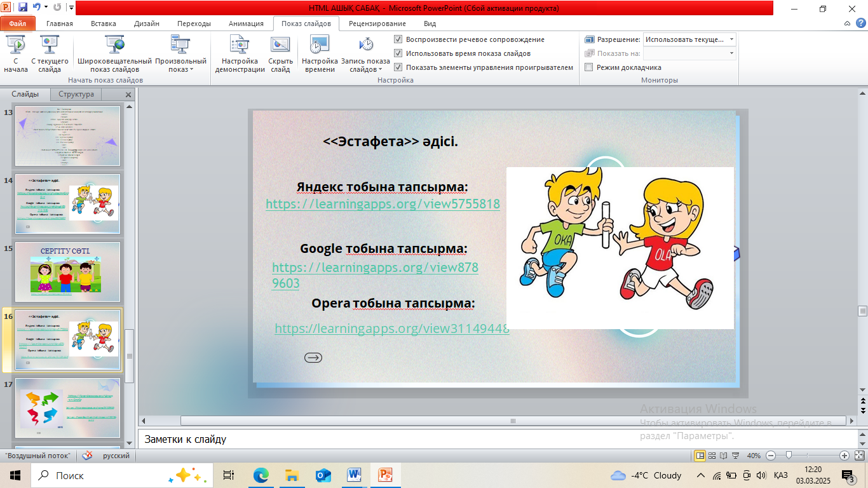
Task: Uncheck Использовать время показа слайдов
Action: [x=398, y=53]
